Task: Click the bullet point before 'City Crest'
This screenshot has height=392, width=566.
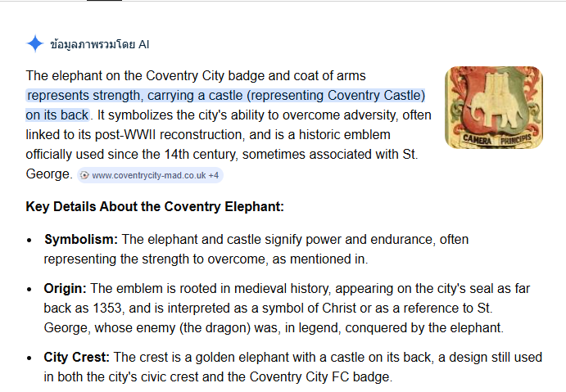Action: point(30,358)
